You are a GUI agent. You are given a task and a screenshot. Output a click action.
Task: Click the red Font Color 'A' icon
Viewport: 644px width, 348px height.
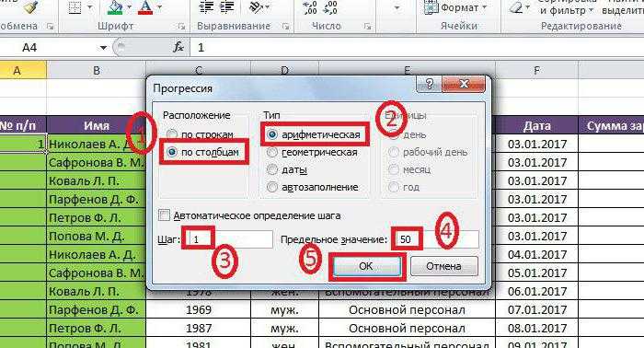(145, 7)
